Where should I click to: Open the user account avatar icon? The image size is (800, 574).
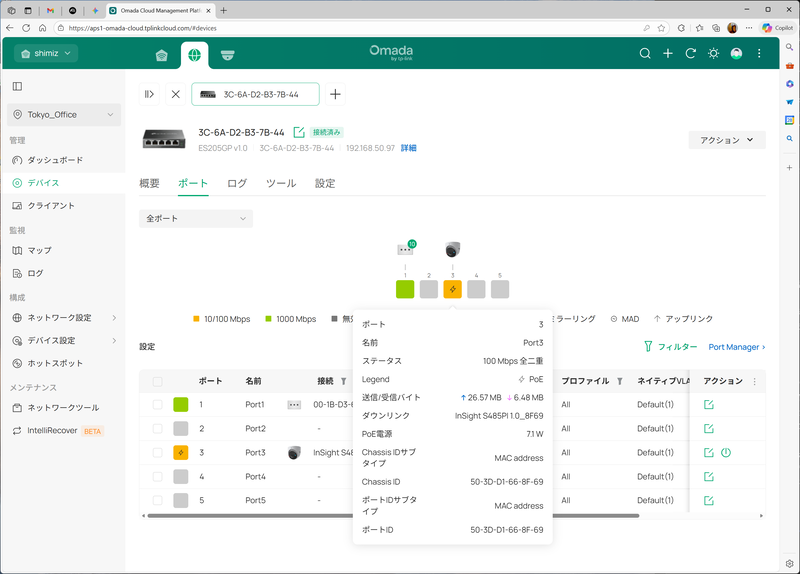point(736,54)
